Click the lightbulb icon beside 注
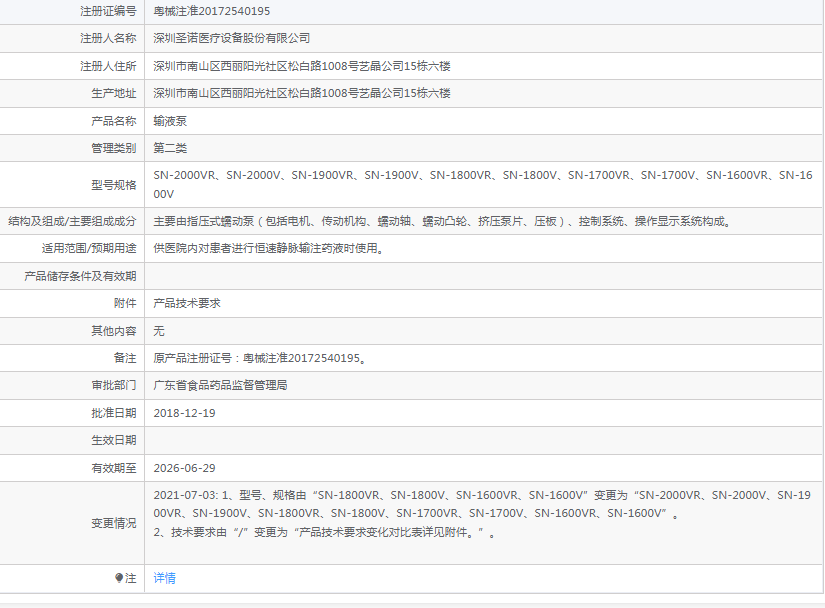The width and height of the screenshot is (825, 608). [x=119, y=578]
